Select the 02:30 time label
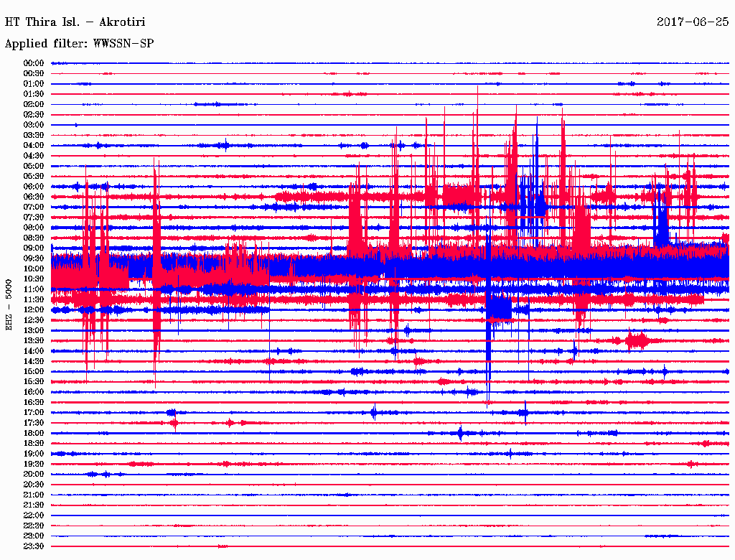The image size is (735, 560). tap(33, 115)
